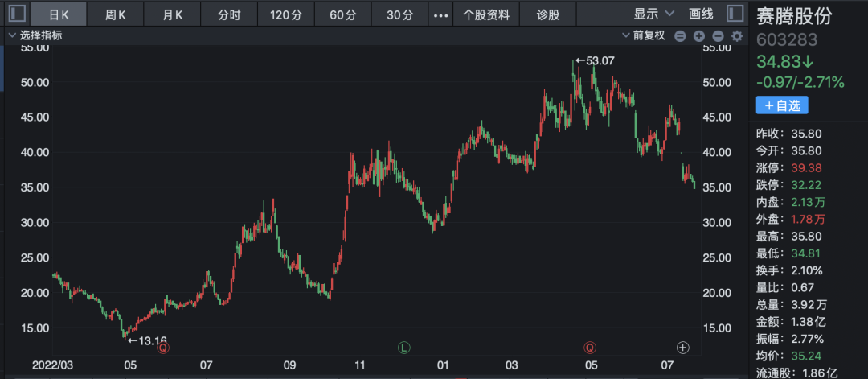Viewport: 868px width, 379px height.
Task: Click the green L event marker
Action: (x=404, y=348)
